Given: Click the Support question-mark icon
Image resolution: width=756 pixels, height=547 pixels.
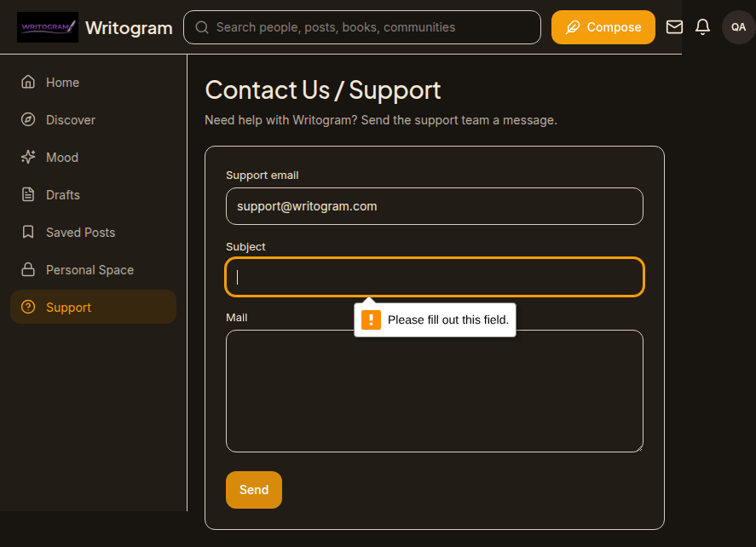Looking at the screenshot, I should tap(28, 307).
